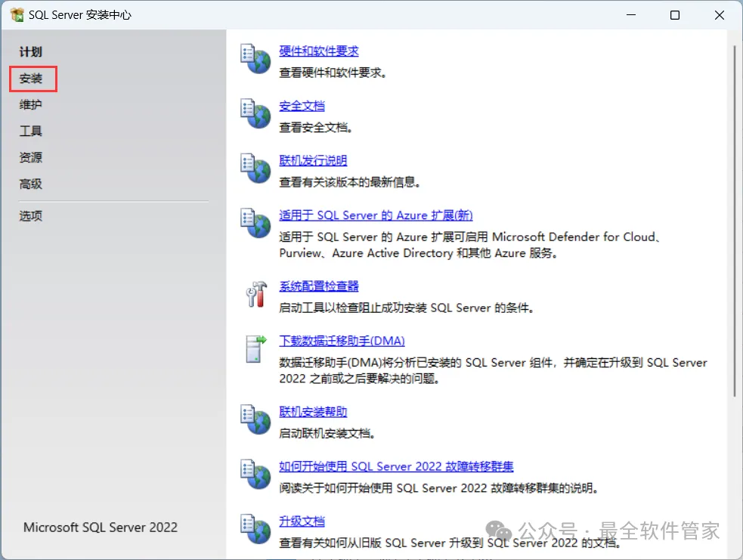Viewport: 743px width, 560px height.
Task: Select 高级 in the sidebar
Action: click(x=31, y=184)
